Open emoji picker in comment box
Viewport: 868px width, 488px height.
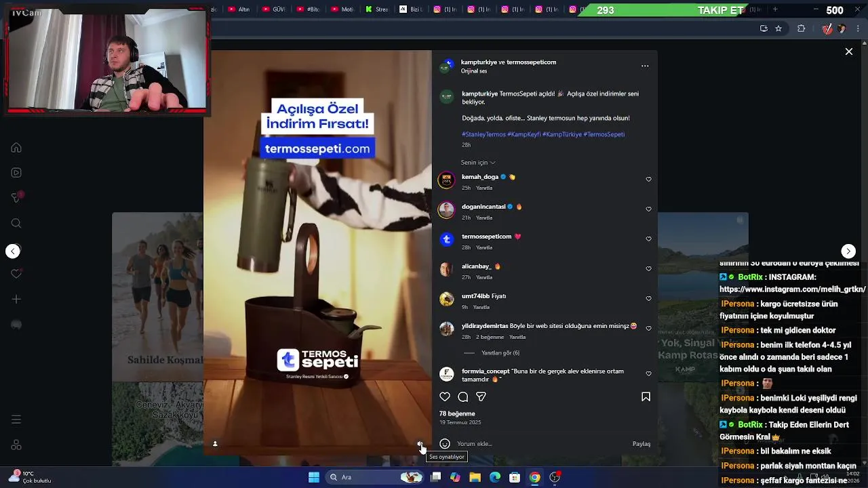tap(445, 444)
